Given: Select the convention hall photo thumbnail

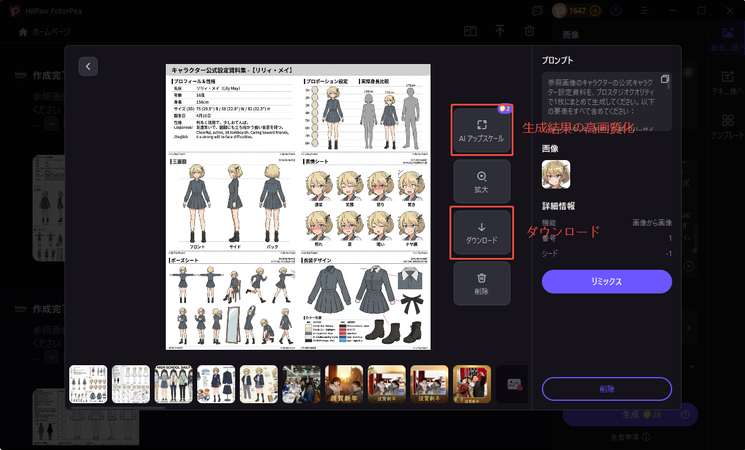Looking at the screenshot, I should [x=302, y=384].
